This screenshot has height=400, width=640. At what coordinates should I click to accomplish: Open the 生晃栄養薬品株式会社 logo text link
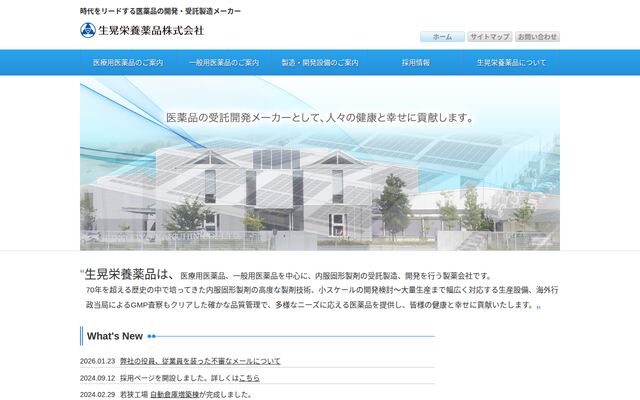tap(151, 30)
